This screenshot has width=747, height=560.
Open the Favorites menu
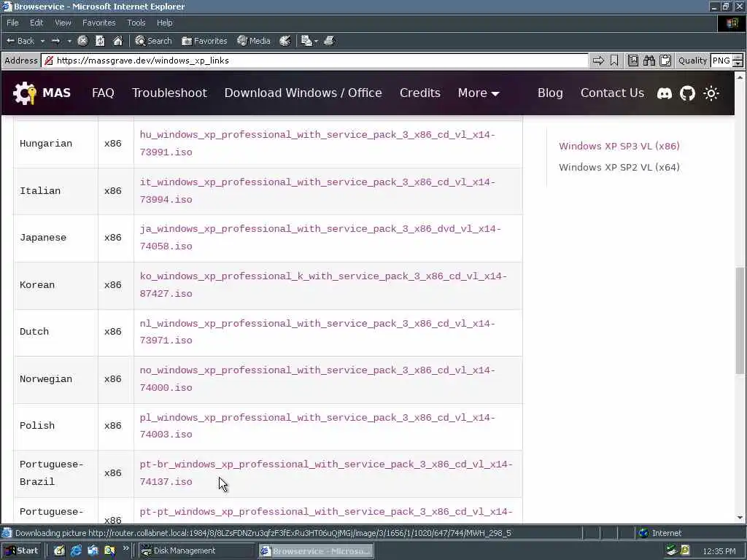point(98,23)
